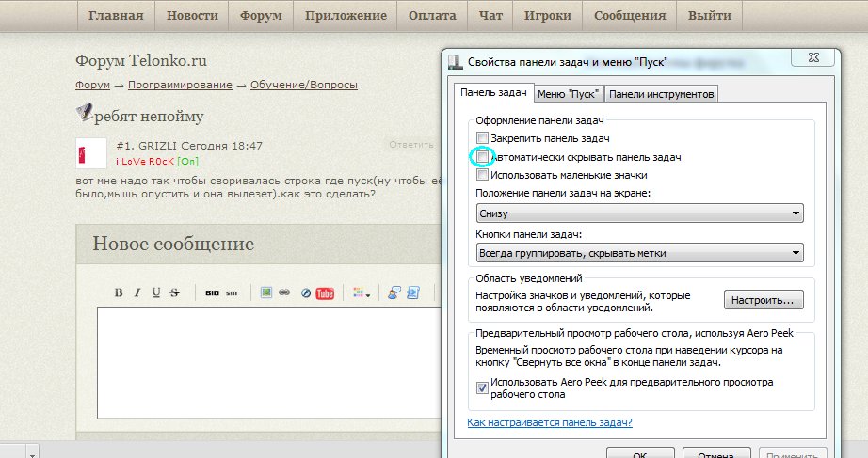Insert quote icon with user bubble

(x=394, y=292)
